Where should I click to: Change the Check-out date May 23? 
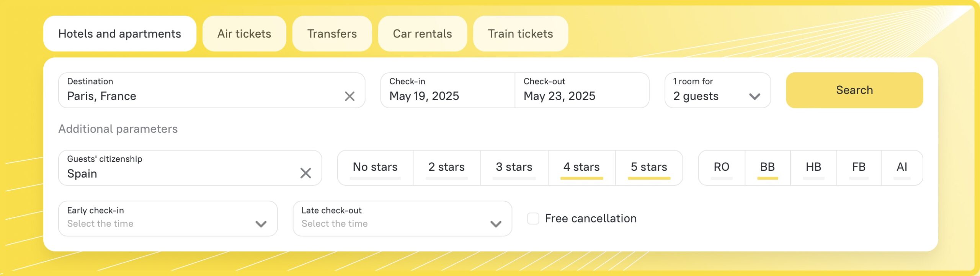tap(581, 90)
